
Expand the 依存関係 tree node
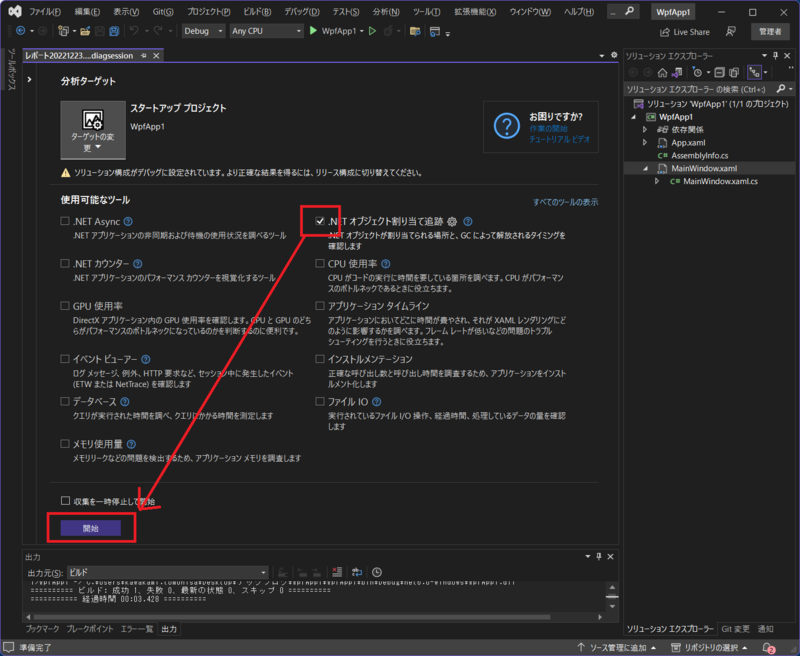[645, 130]
